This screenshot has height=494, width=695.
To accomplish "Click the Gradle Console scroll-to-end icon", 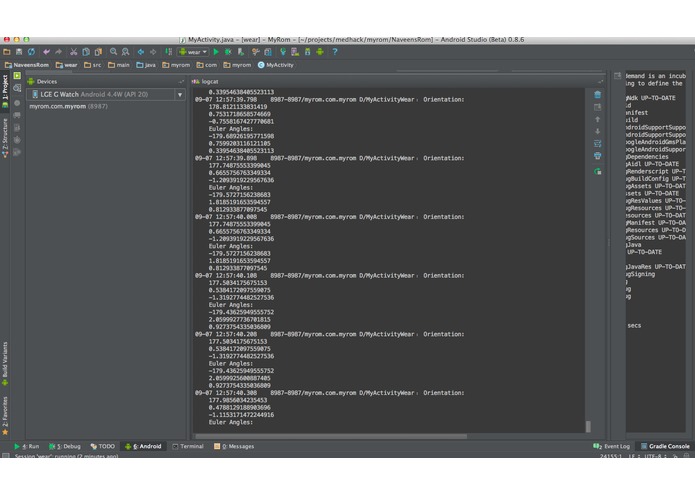I will pos(617,76).
